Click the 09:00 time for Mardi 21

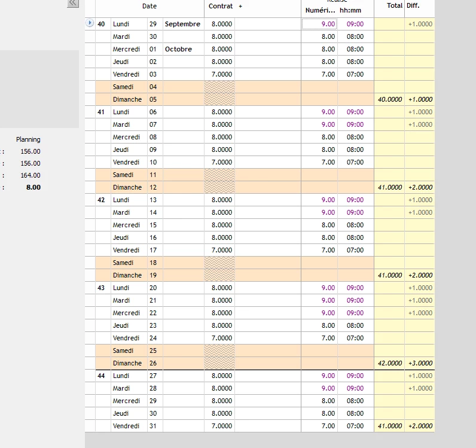(355, 300)
